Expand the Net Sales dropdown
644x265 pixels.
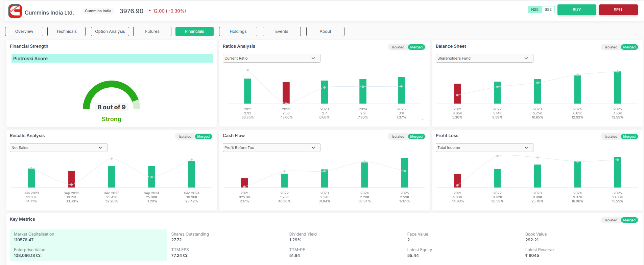[x=58, y=148]
